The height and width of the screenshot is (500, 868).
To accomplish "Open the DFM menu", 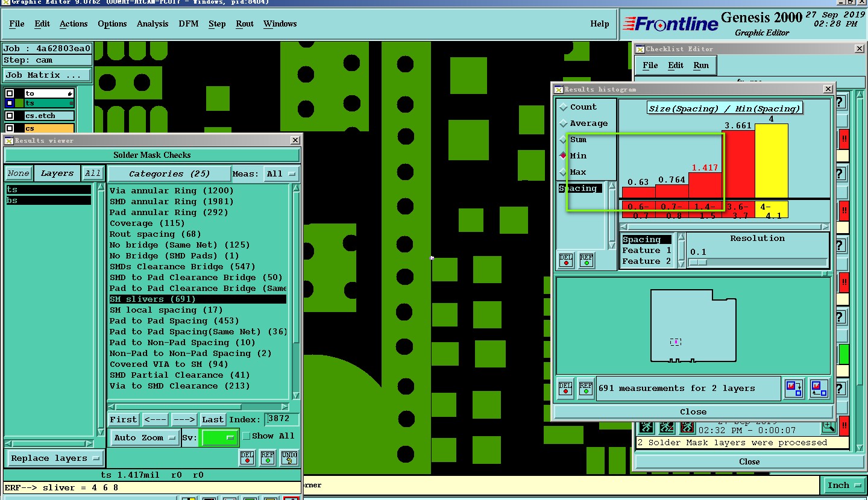I will [188, 23].
